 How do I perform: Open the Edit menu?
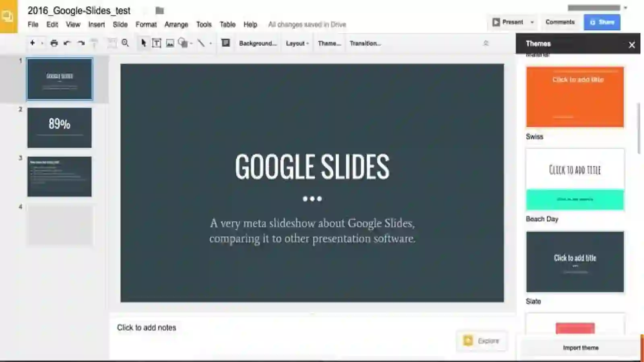pos(52,25)
